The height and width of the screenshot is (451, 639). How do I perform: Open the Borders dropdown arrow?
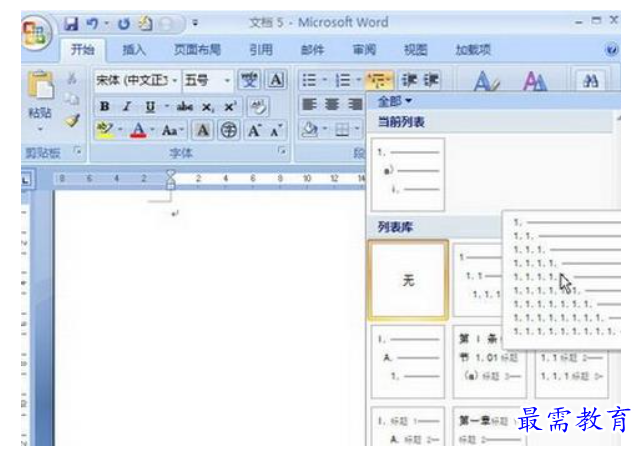tap(357, 130)
